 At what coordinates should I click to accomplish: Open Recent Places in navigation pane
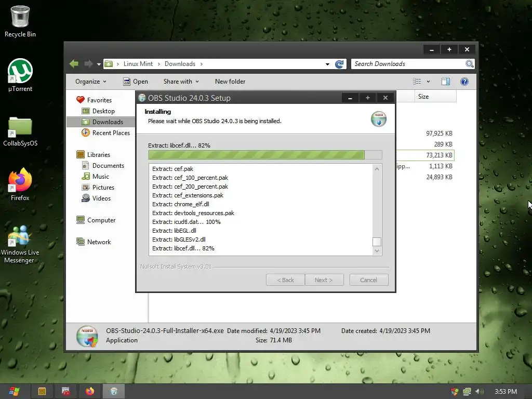pos(105,132)
